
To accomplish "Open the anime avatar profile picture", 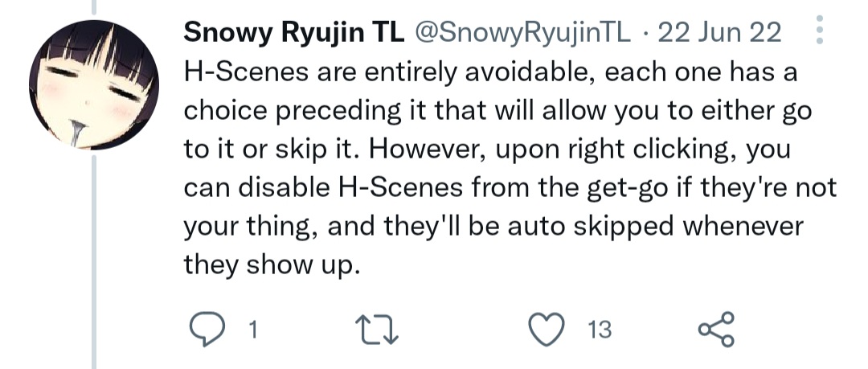I will tap(93, 84).
